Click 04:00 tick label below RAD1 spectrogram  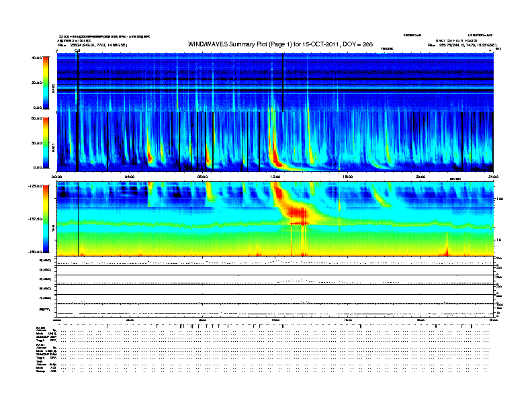pyautogui.click(x=130, y=177)
